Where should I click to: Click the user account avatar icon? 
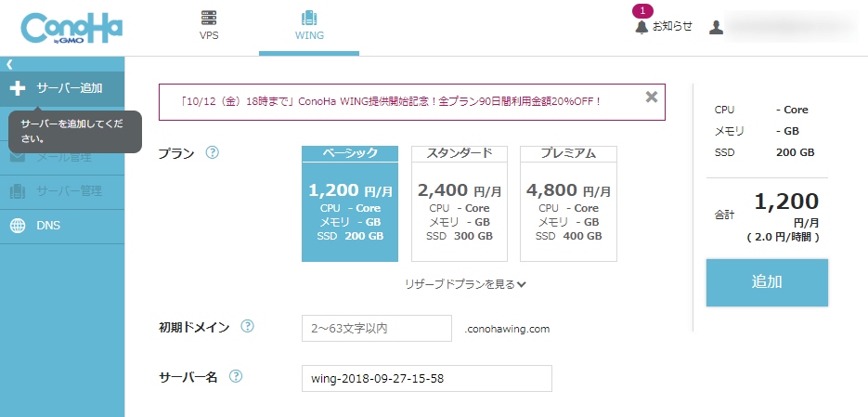(717, 27)
